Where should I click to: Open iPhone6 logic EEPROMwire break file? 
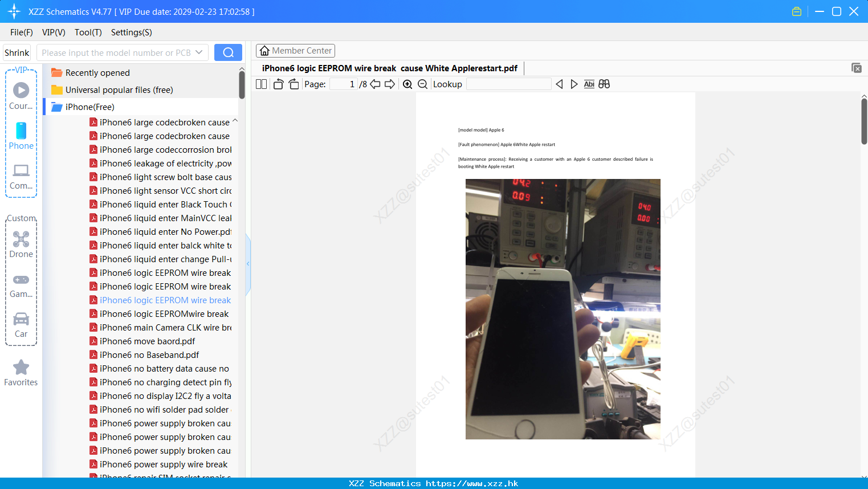pos(159,314)
